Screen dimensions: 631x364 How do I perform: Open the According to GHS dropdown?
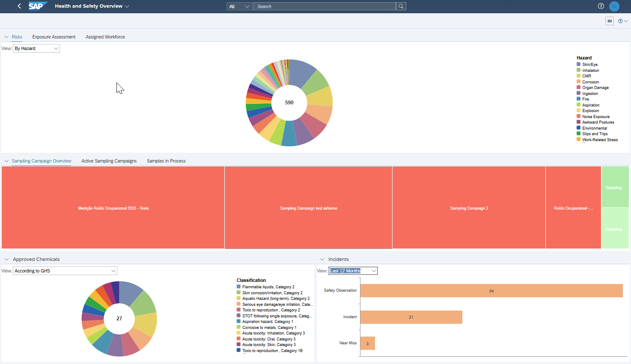coord(65,271)
